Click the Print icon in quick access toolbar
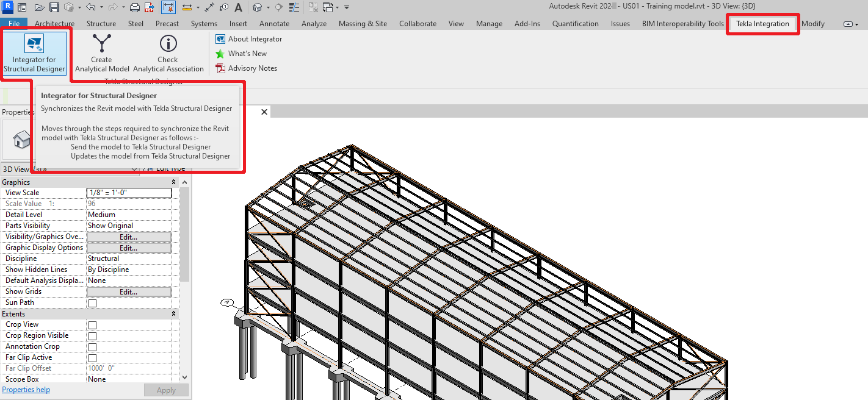This screenshot has width=868, height=400. [x=135, y=8]
